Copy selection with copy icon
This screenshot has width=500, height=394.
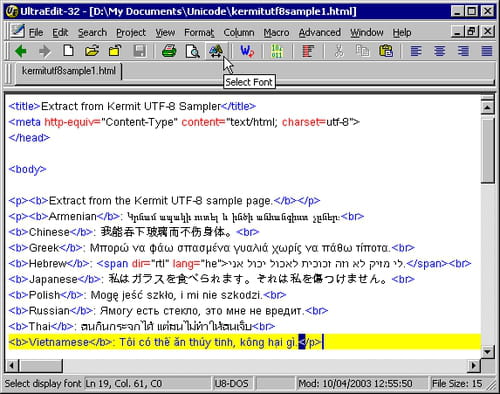pyautogui.click(x=362, y=51)
